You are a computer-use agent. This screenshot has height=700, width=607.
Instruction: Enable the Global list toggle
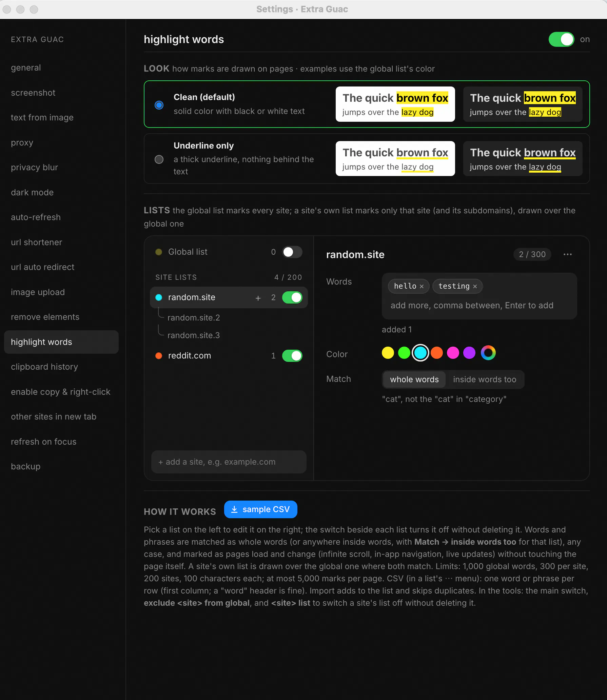(292, 252)
